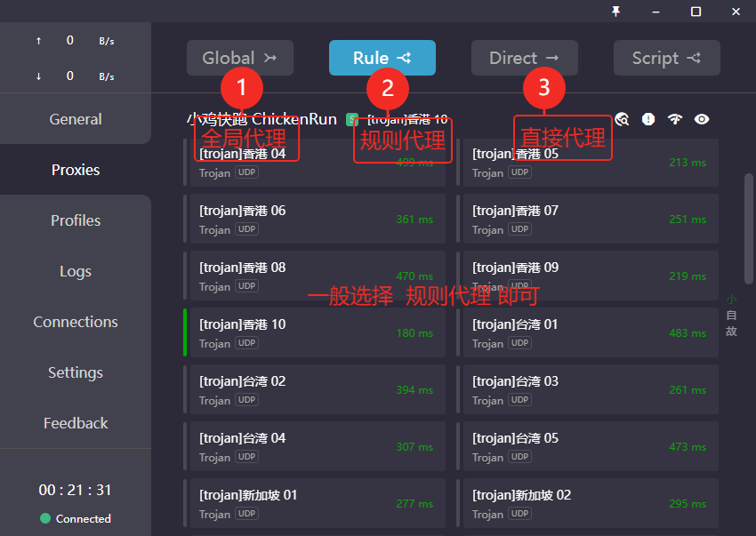The image size is (756, 536).
Task: Open the Profiles section
Action: [75, 220]
